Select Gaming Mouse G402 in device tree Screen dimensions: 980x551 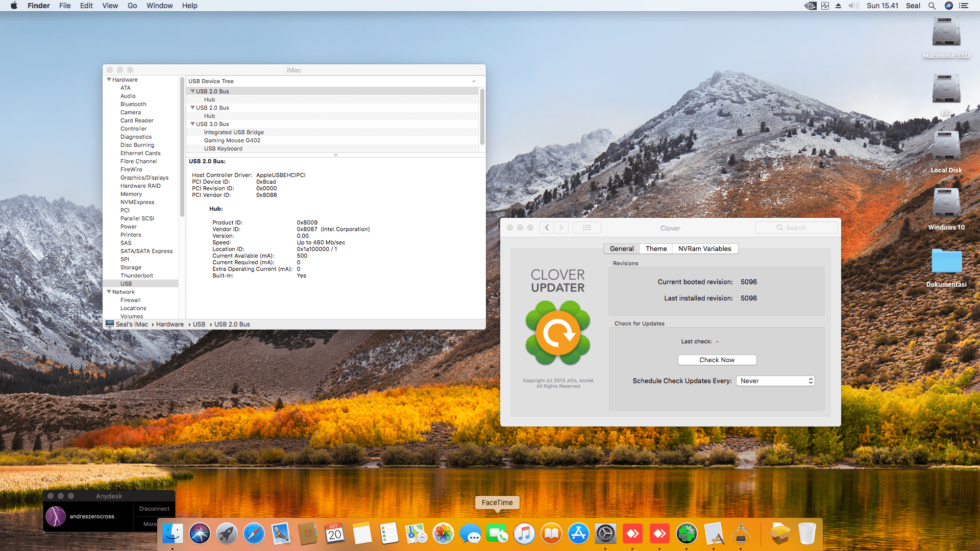pyautogui.click(x=232, y=140)
